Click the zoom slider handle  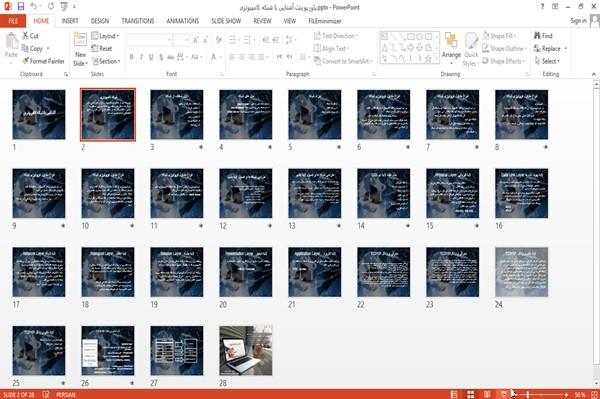[x=528, y=394]
